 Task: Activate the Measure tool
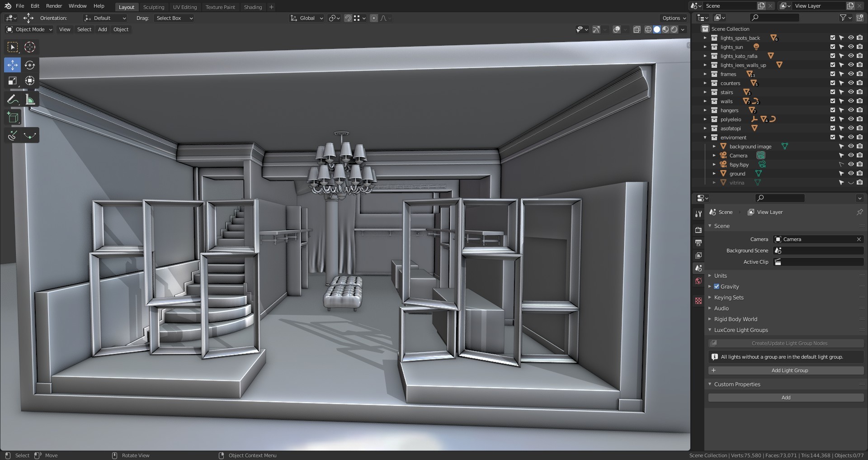point(30,100)
